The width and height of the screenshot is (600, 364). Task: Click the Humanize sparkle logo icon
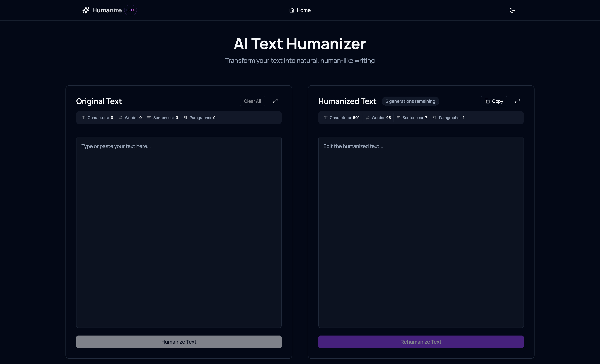click(x=86, y=10)
